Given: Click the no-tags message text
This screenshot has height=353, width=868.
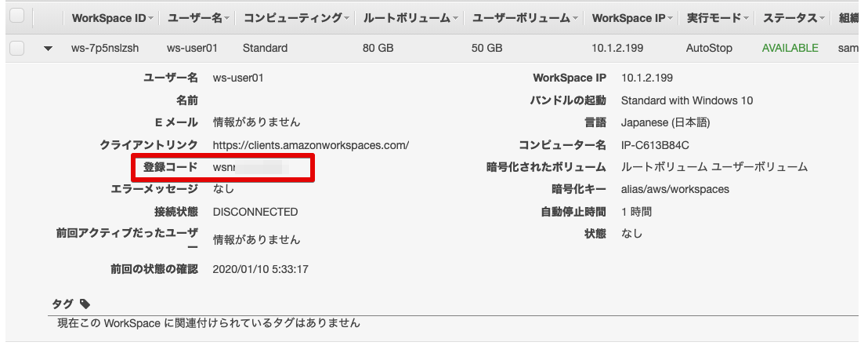Looking at the screenshot, I should tap(208, 322).
